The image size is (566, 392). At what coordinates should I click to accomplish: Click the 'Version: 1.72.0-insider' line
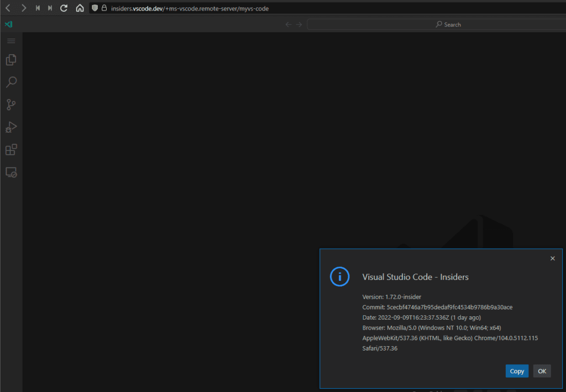[x=392, y=297]
